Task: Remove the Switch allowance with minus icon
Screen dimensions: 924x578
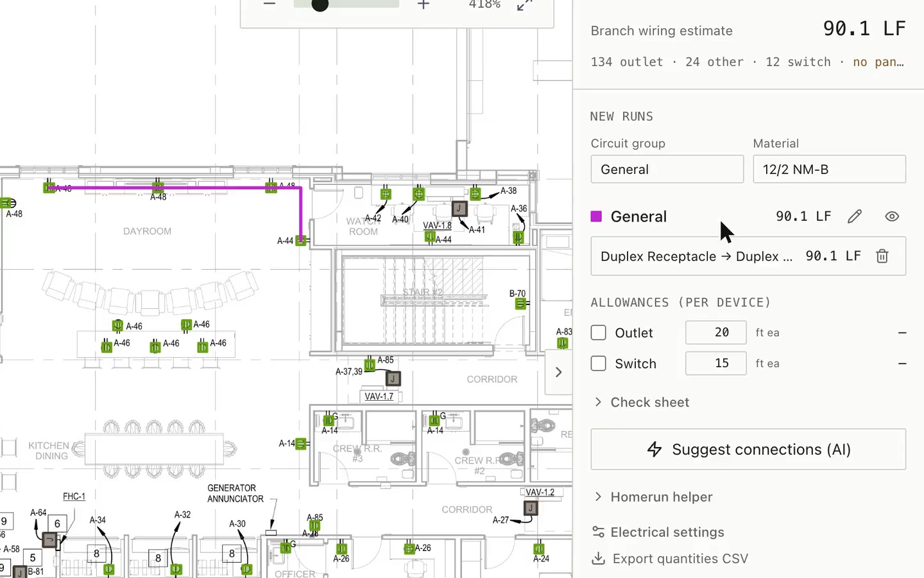Action: [902, 363]
